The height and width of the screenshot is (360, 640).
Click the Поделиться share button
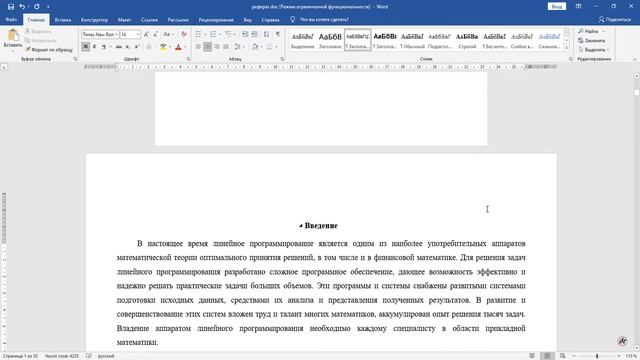click(x=615, y=19)
